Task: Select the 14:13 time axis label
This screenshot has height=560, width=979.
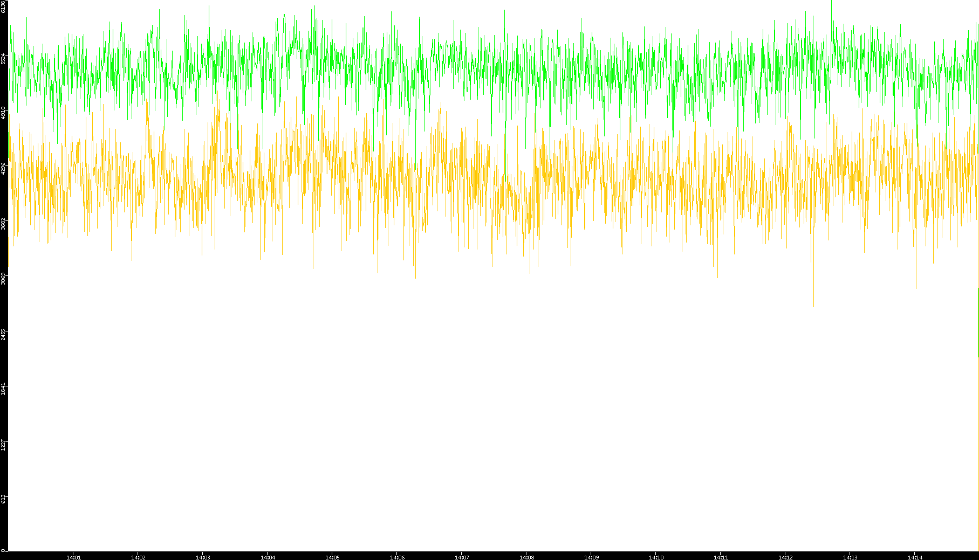Action: [850, 557]
